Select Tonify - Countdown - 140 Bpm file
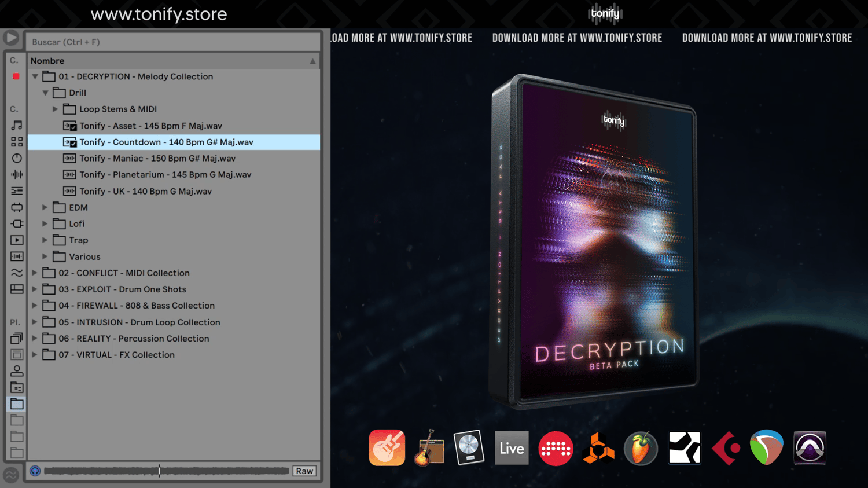 pyautogui.click(x=174, y=142)
